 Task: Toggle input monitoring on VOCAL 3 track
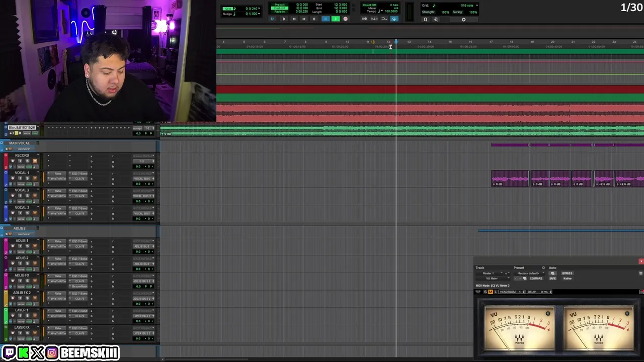coord(20,213)
